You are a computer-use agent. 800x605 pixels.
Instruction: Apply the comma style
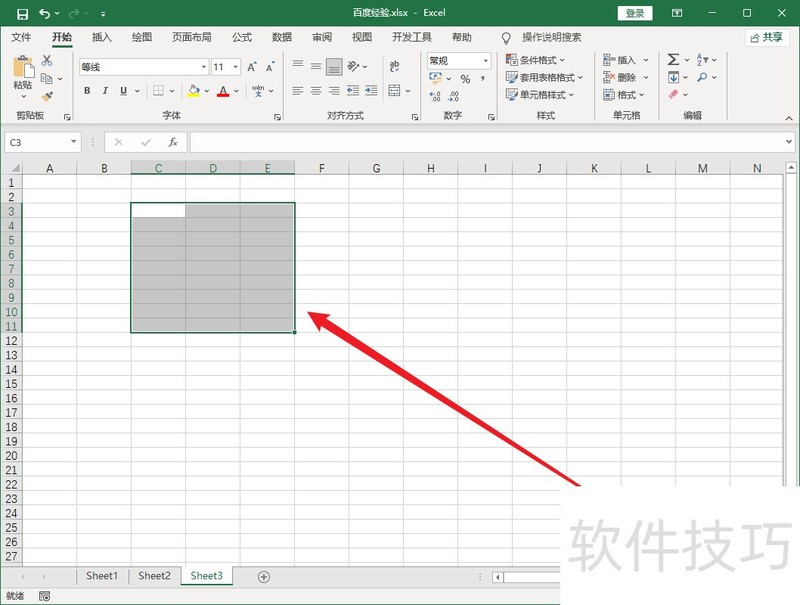pyautogui.click(x=482, y=79)
